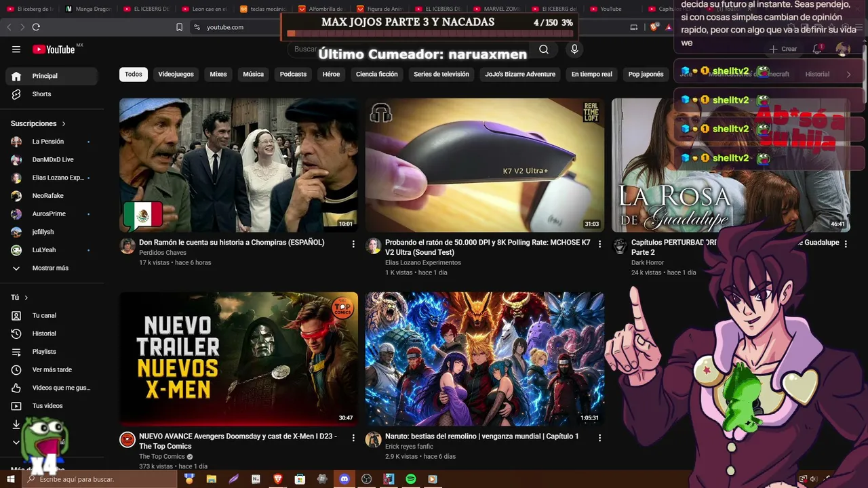The image size is (868, 488).
Task: Open Don Ramón cuenta su historia title
Action: pyautogui.click(x=232, y=243)
